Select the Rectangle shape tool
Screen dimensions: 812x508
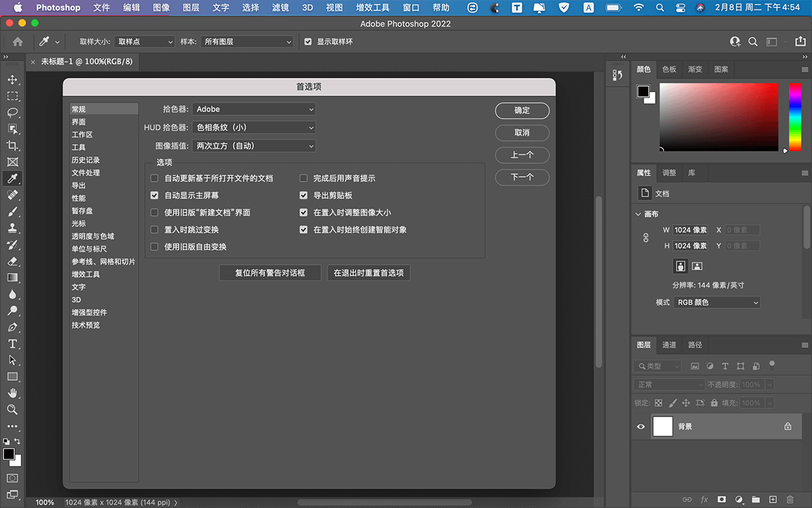coord(12,377)
